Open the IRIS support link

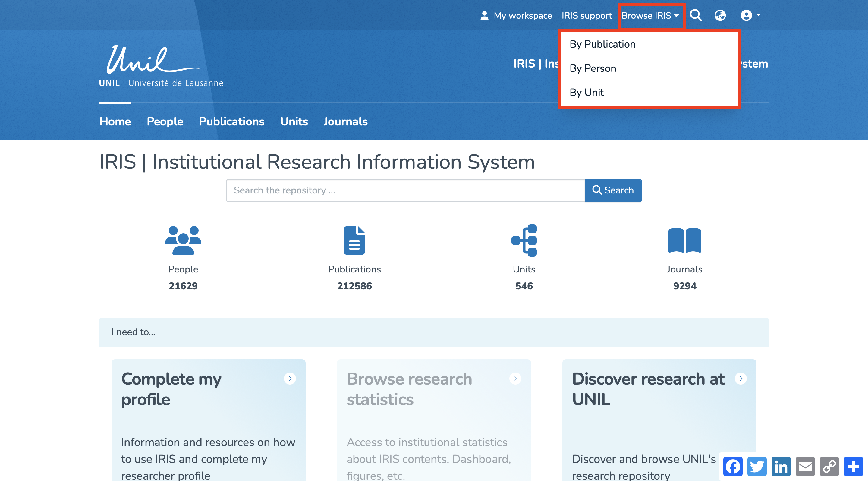(x=586, y=15)
